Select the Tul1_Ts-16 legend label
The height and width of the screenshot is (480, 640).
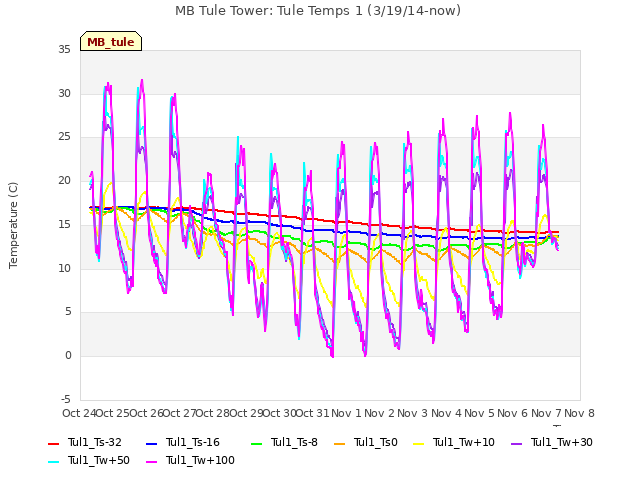coord(193,442)
